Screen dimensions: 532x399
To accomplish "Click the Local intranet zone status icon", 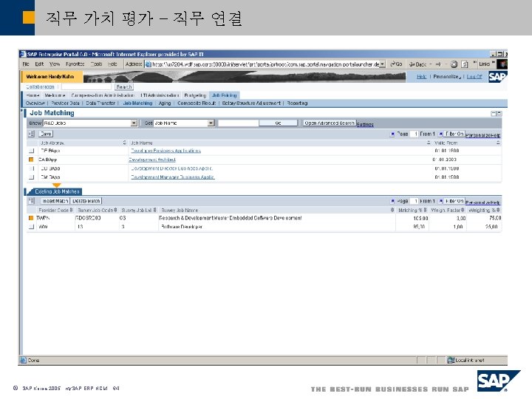I will (x=451, y=360).
